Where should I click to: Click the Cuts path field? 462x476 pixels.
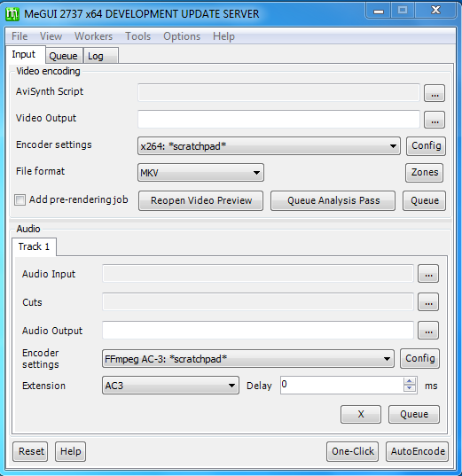point(258,301)
